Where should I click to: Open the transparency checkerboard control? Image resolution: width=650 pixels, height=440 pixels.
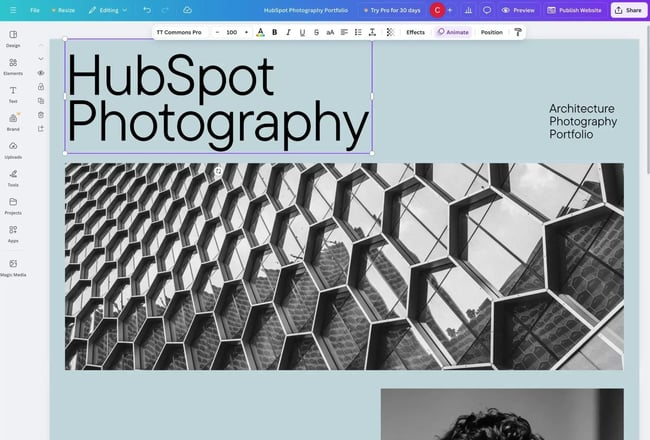(390, 32)
